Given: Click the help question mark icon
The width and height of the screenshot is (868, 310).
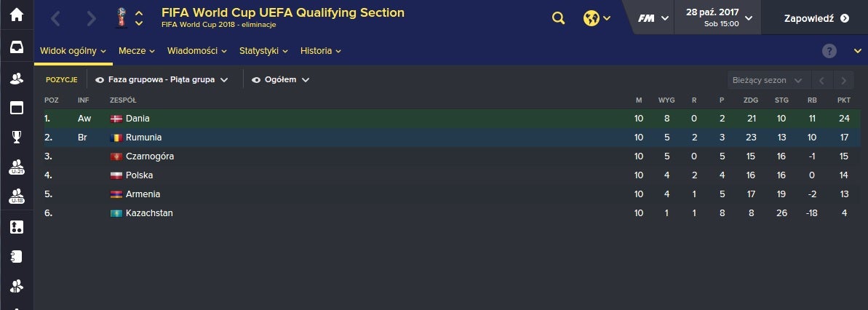Looking at the screenshot, I should pyautogui.click(x=829, y=51).
